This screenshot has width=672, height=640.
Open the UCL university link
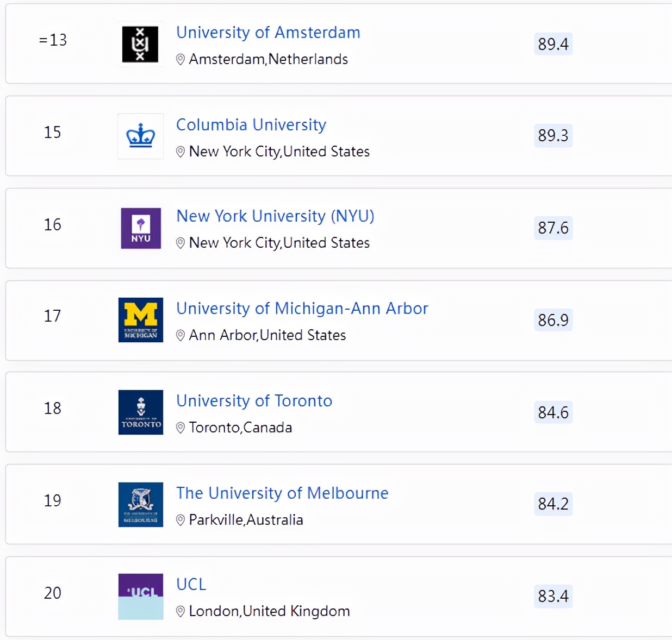[x=191, y=585]
